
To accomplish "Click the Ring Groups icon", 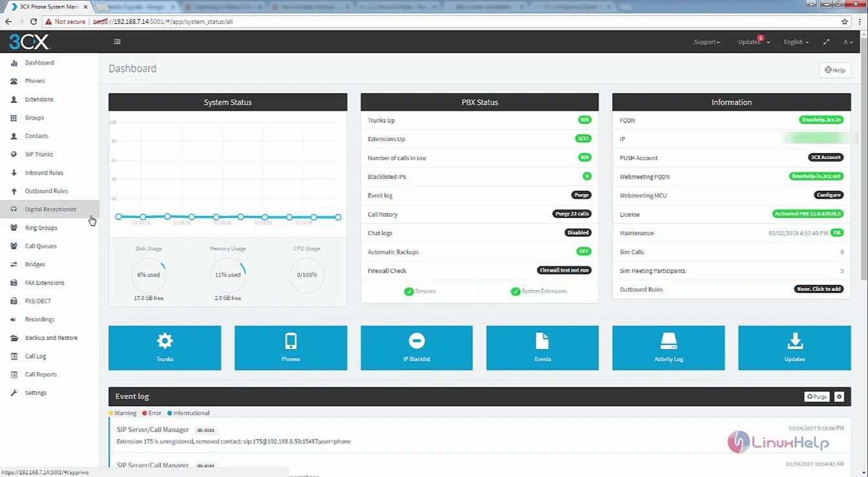I will click(x=14, y=228).
